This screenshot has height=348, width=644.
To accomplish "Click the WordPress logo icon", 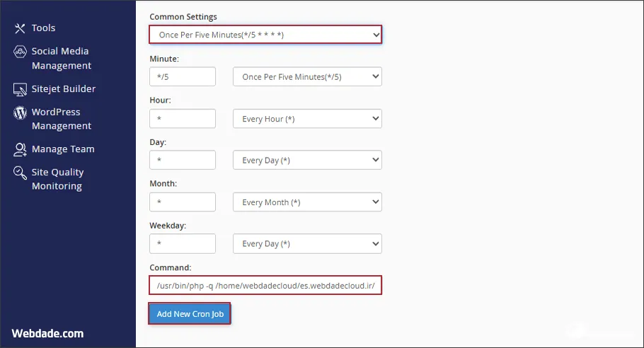I will pos(20,113).
